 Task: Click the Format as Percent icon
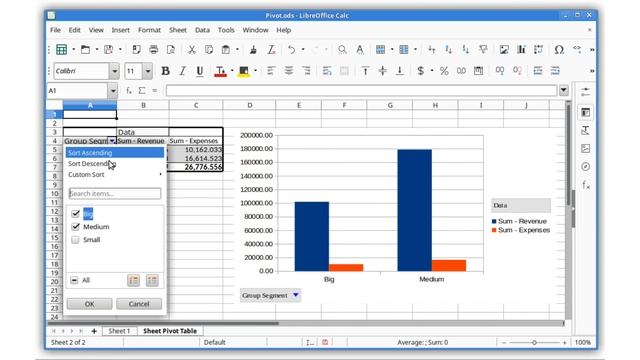(x=444, y=71)
